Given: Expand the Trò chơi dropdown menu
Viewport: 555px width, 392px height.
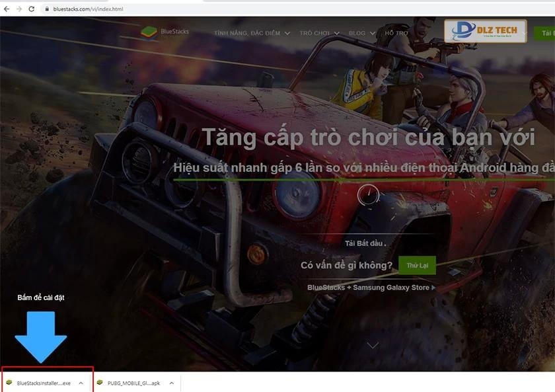Looking at the screenshot, I should click(x=319, y=33).
